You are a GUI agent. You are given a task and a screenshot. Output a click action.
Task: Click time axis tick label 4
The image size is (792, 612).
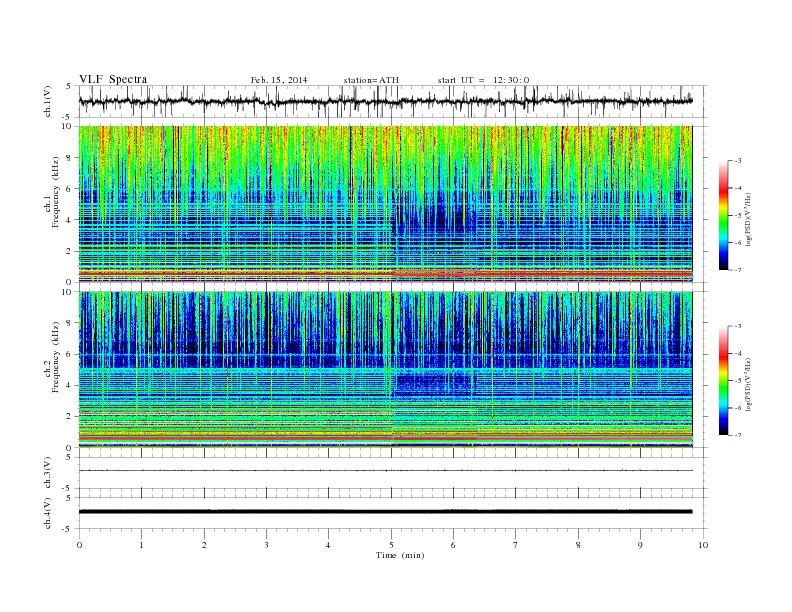tap(328, 545)
